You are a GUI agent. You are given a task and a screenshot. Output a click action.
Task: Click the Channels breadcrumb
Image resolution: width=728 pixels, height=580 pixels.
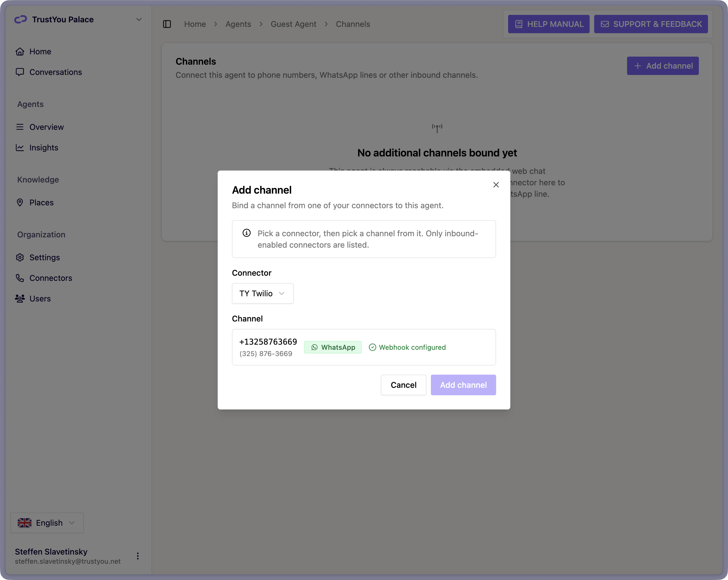coord(353,24)
